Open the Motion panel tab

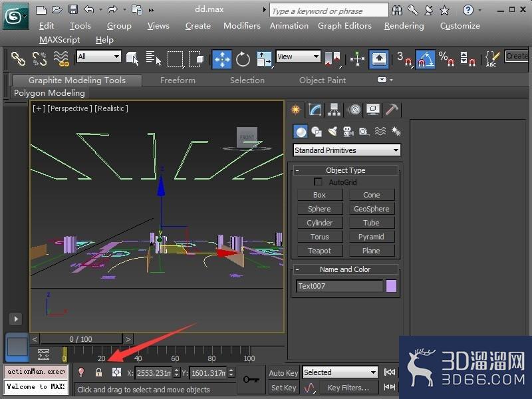tap(354, 110)
